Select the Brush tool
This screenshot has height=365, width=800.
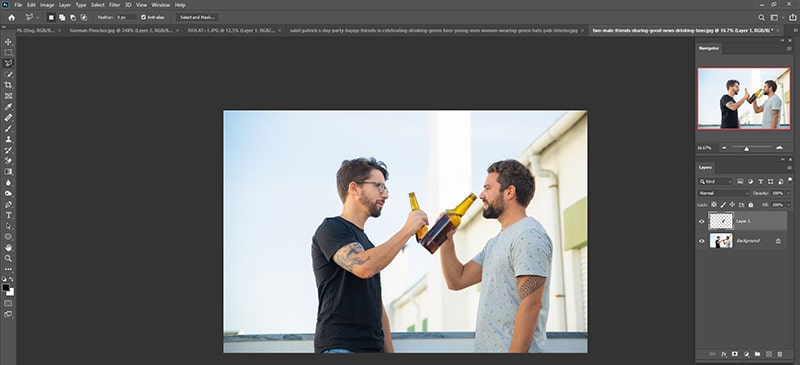coord(8,128)
